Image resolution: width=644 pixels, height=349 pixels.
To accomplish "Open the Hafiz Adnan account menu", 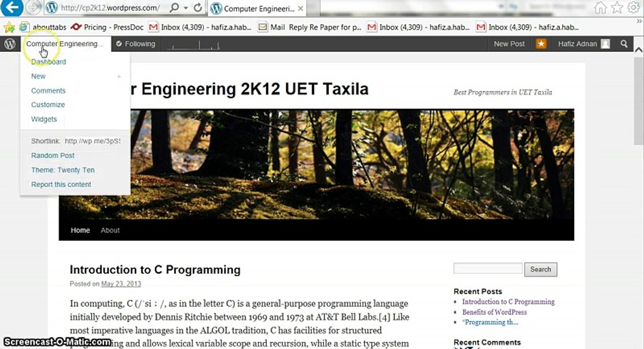I will pos(584,44).
